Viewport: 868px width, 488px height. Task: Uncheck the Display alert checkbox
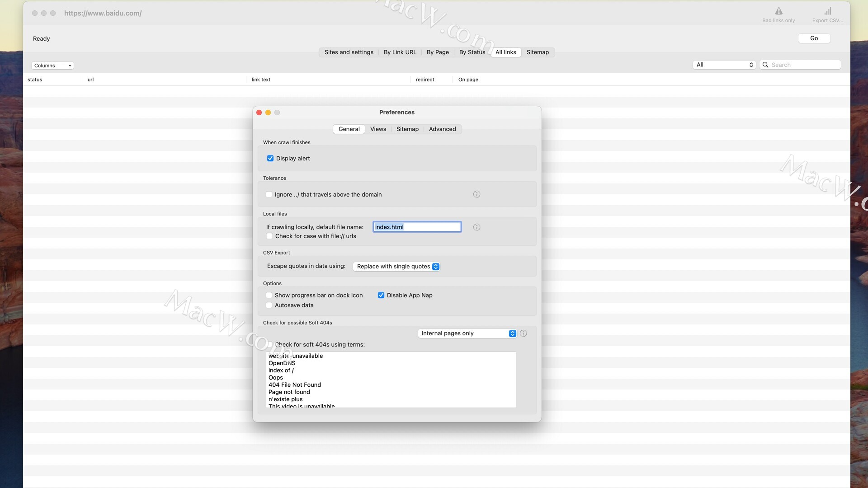tap(270, 159)
